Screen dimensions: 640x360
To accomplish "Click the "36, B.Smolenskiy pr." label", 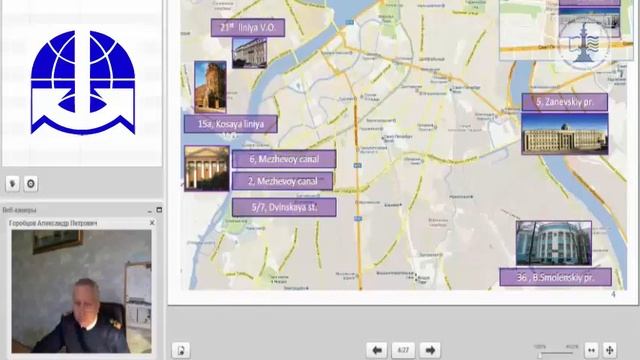I will pos(556,277).
